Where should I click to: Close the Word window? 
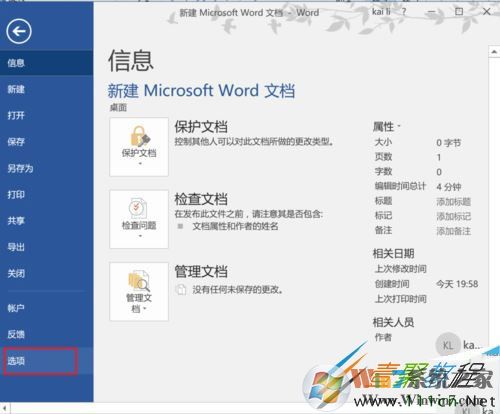tap(486, 12)
